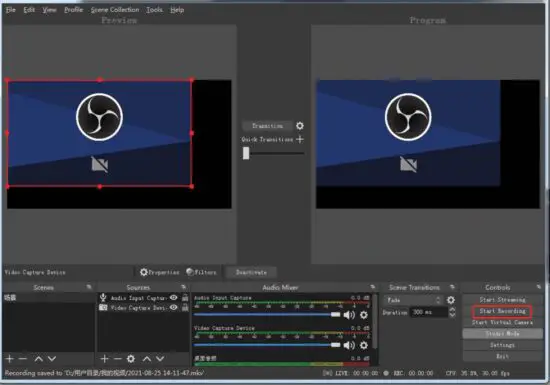Open the Scene Collection menu

point(115,10)
